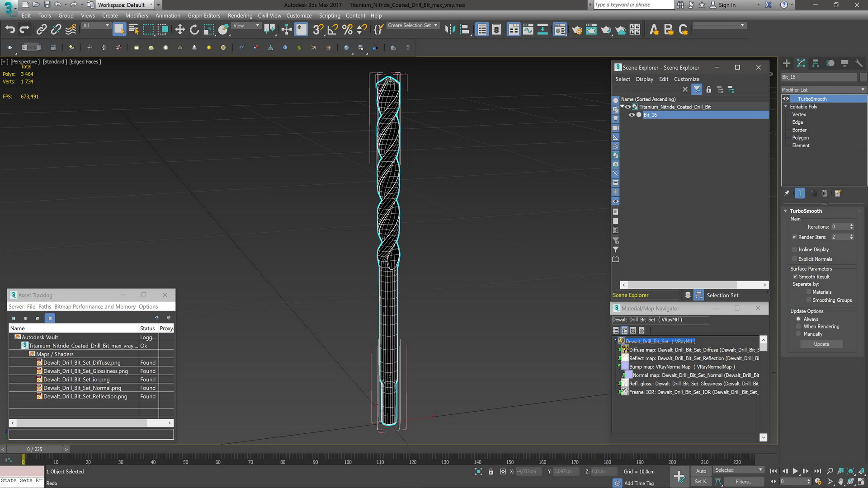Select the Scale tool
This screenshot has width=868, height=488.
coord(208,30)
